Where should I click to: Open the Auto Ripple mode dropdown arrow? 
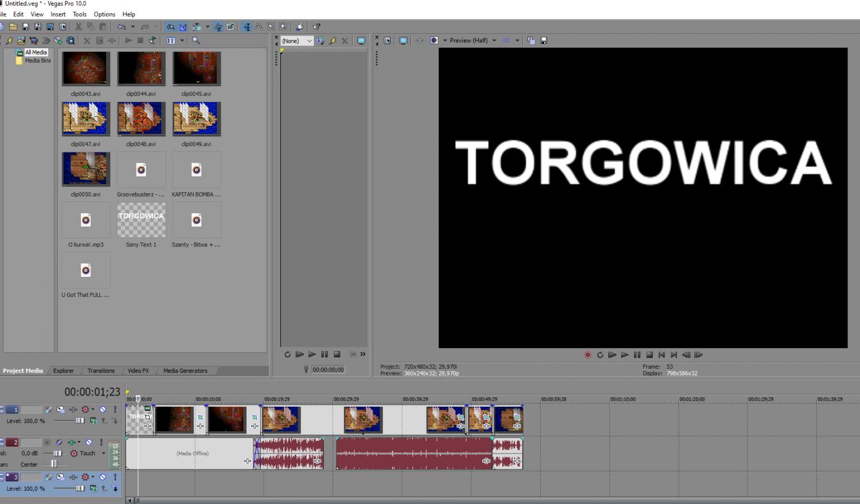[x=208, y=27]
